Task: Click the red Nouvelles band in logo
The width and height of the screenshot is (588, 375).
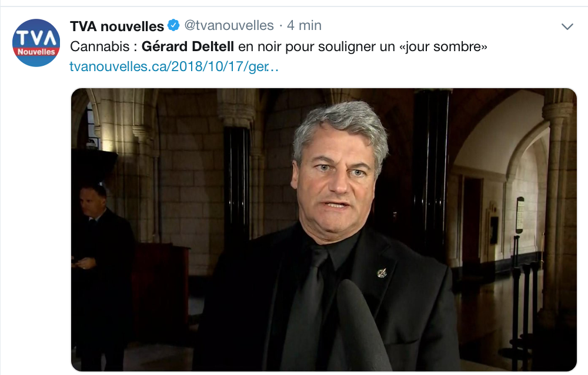Action: point(36,52)
